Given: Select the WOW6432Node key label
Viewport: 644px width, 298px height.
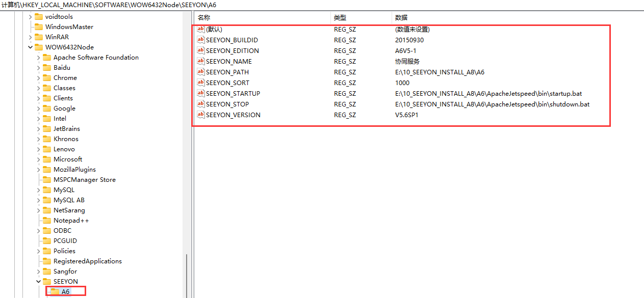Looking at the screenshot, I should point(69,47).
